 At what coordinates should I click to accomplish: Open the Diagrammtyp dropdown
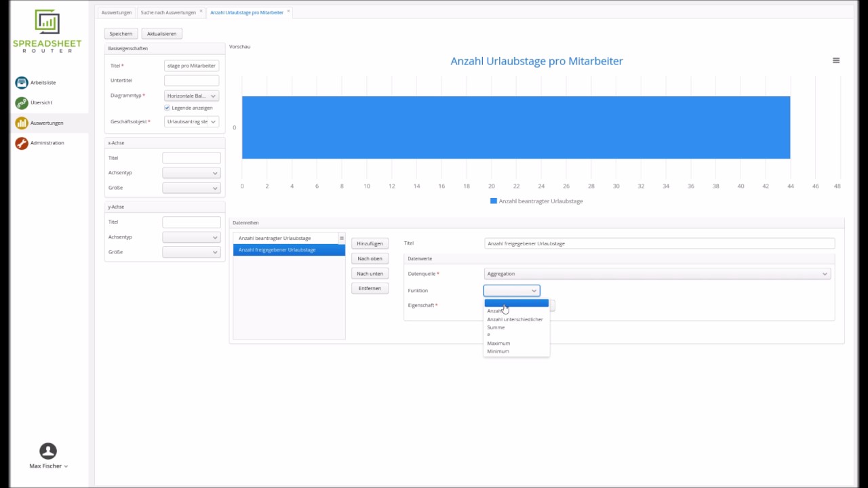click(191, 96)
